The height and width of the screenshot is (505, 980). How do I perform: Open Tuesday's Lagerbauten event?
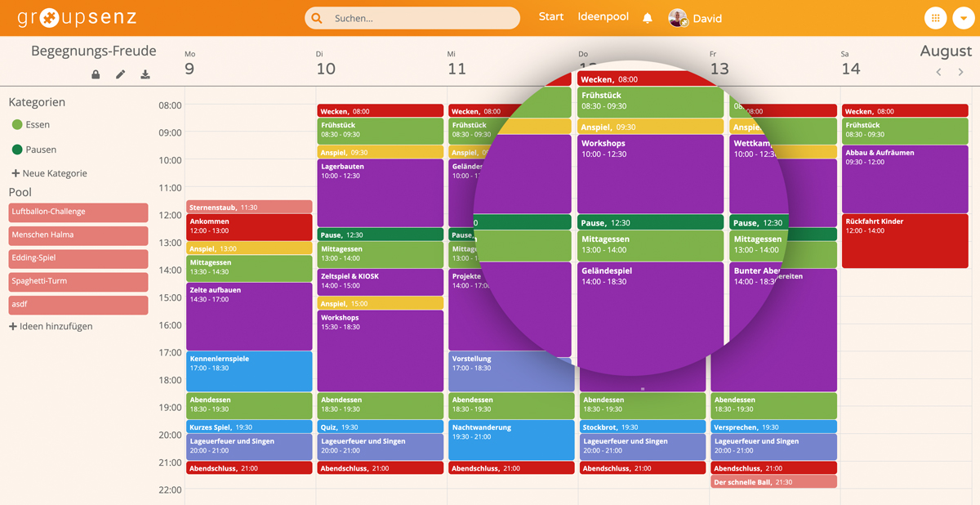380,193
